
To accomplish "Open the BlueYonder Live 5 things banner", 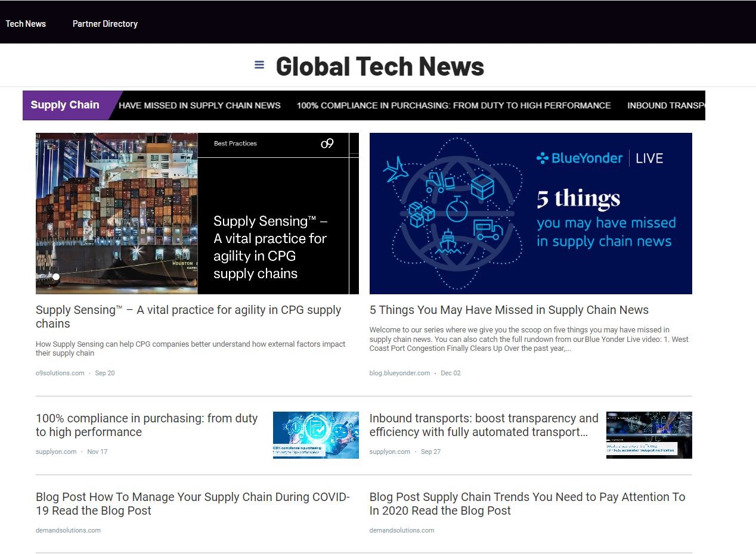I will tap(531, 213).
